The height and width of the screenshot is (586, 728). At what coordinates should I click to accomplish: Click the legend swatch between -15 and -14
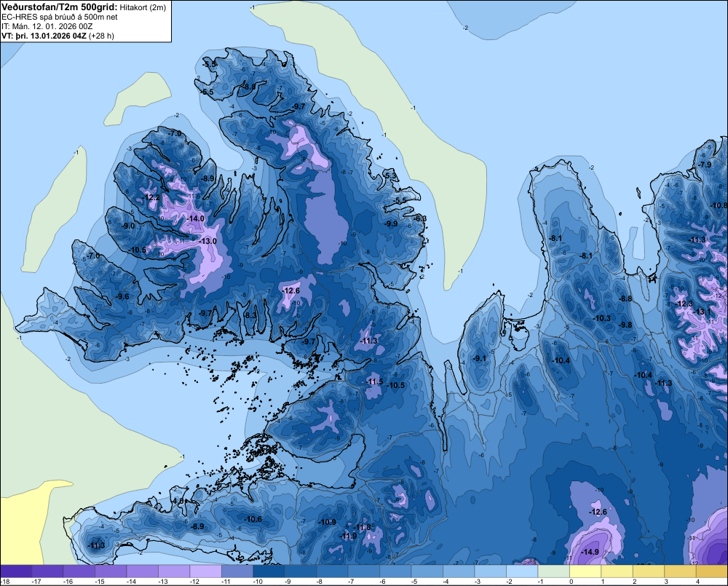(111, 571)
